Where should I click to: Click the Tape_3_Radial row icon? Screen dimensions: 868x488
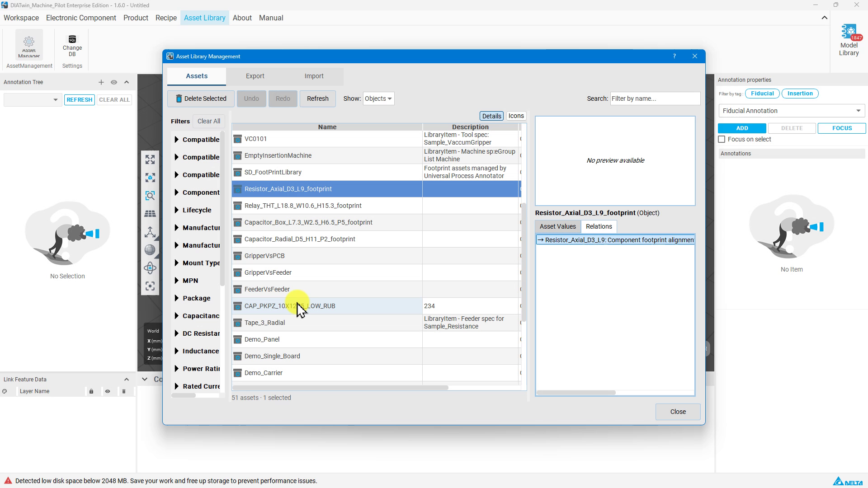pos(237,323)
